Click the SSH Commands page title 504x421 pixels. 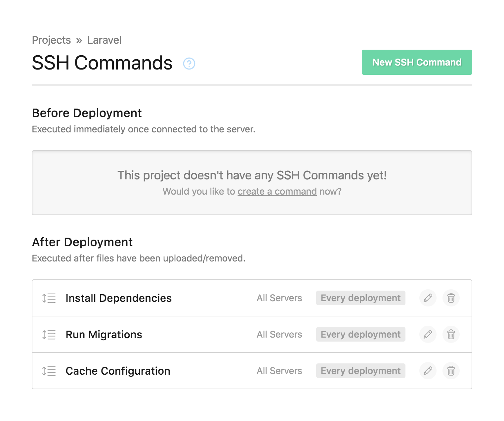pyautogui.click(x=102, y=63)
